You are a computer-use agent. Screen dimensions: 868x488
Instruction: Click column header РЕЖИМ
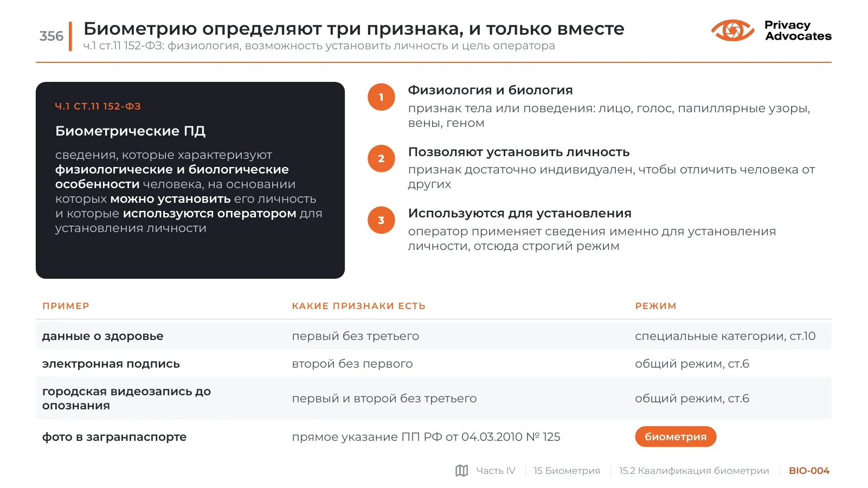pyautogui.click(x=655, y=306)
